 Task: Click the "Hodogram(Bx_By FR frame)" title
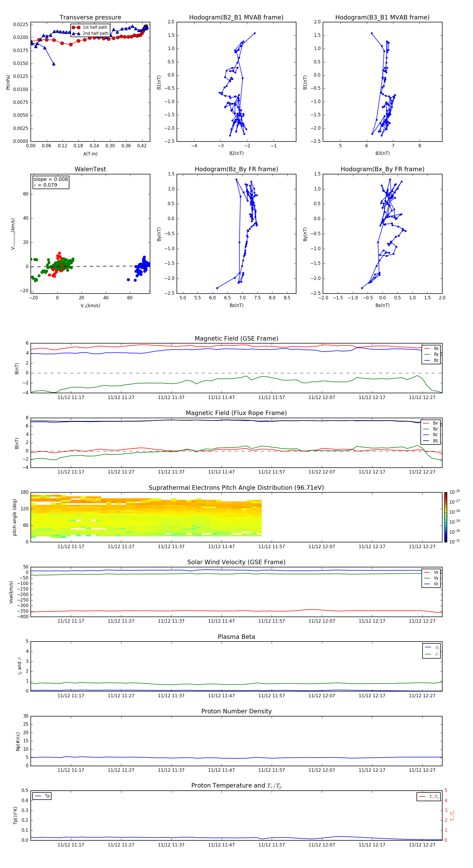coord(382,169)
